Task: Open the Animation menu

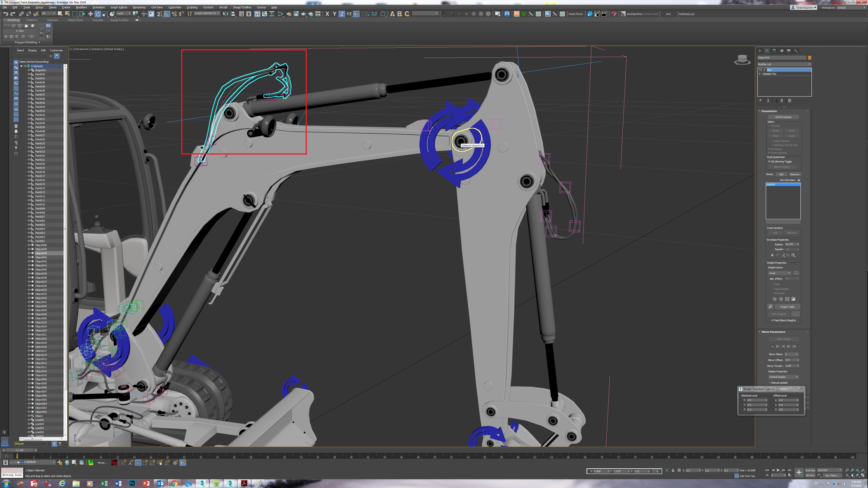Action: coord(99,7)
